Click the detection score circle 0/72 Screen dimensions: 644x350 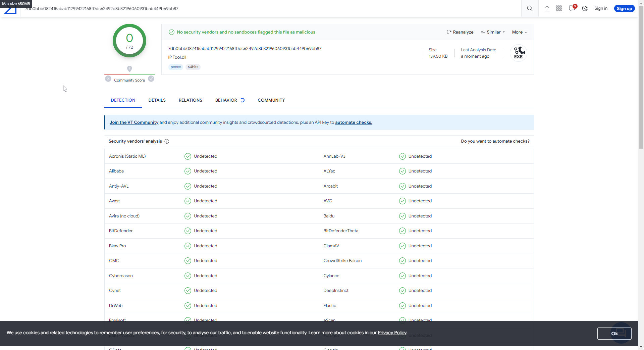[129, 41]
